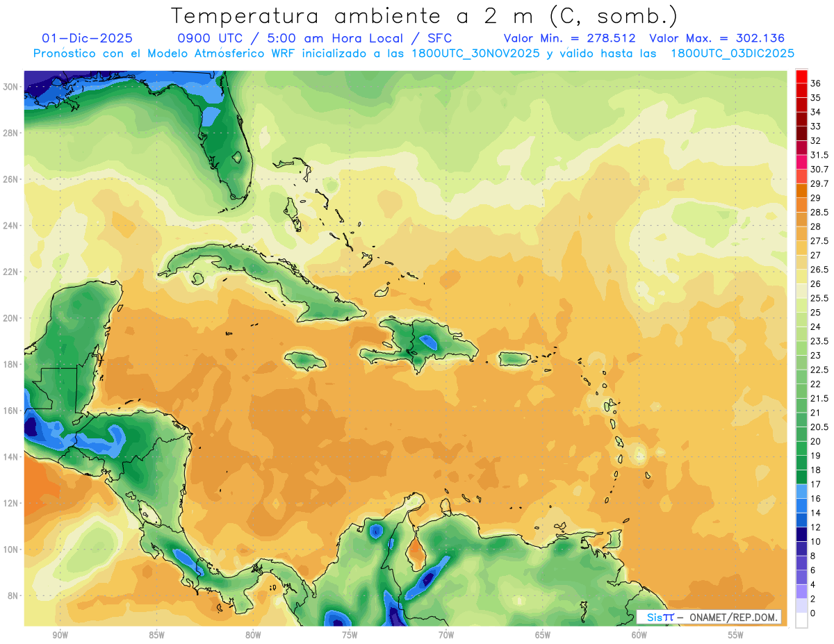Screen dimensions: 834x644
Task: Click the "85W" longitude label
Action: (156, 635)
